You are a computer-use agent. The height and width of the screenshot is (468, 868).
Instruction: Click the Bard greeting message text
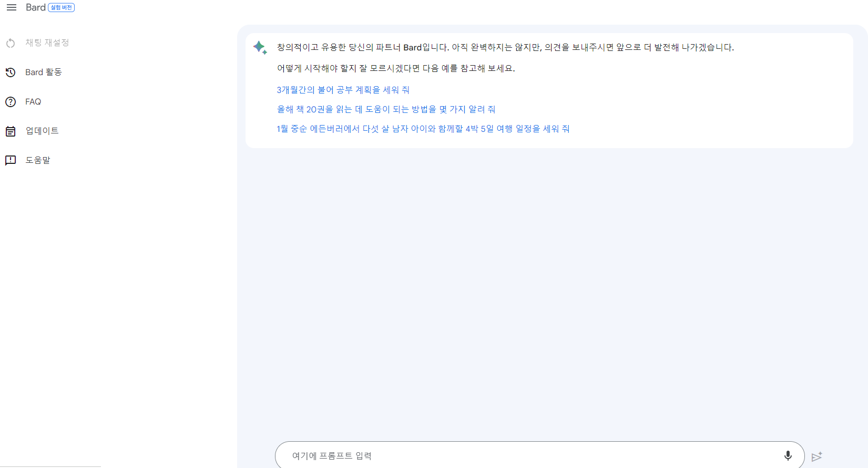click(x=505, y=47)
